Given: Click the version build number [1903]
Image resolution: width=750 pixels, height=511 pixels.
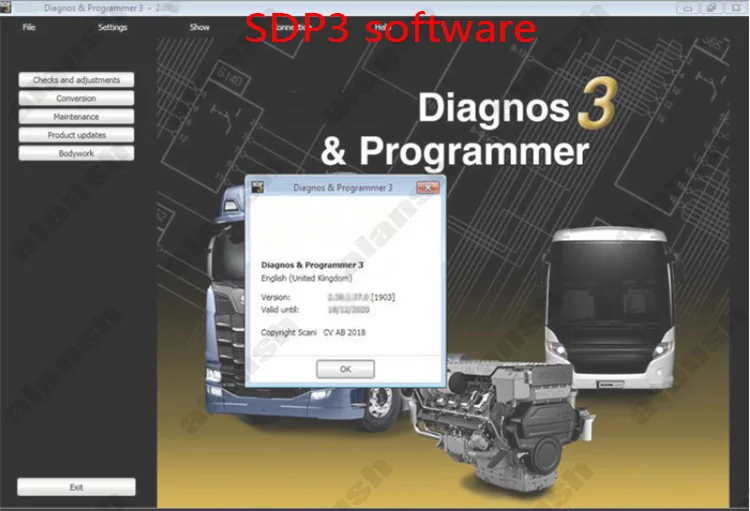Looking at the screenshot, I should 383,297.
